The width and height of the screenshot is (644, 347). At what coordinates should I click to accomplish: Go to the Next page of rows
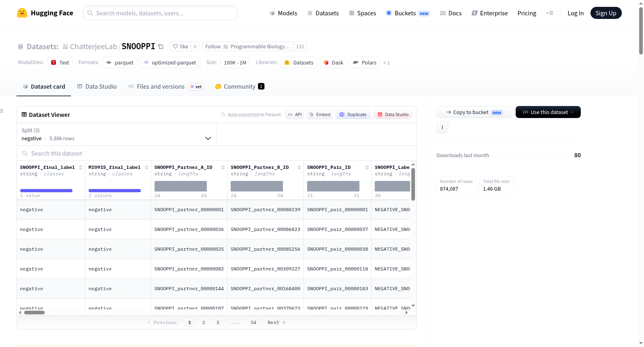tap(277, 322)
